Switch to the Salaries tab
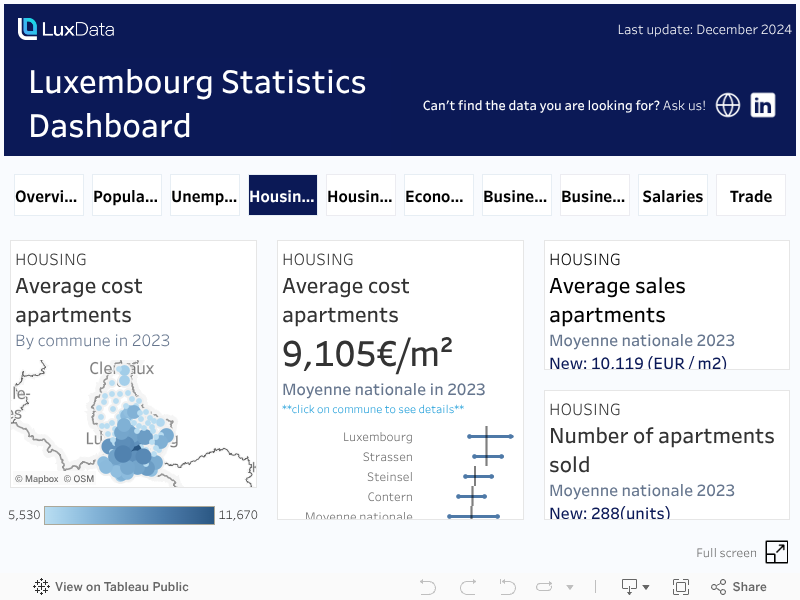This screenshot has width=800, height=600. point(673,196)
